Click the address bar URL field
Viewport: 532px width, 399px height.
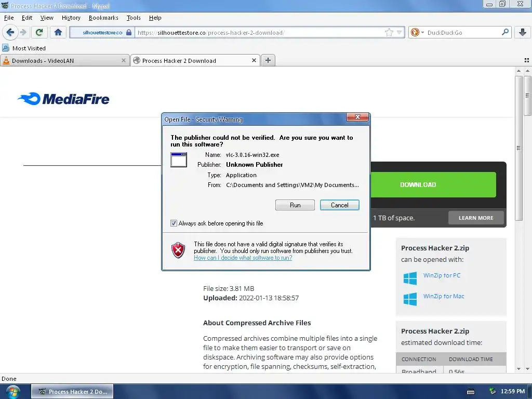[x=260, y=33]
